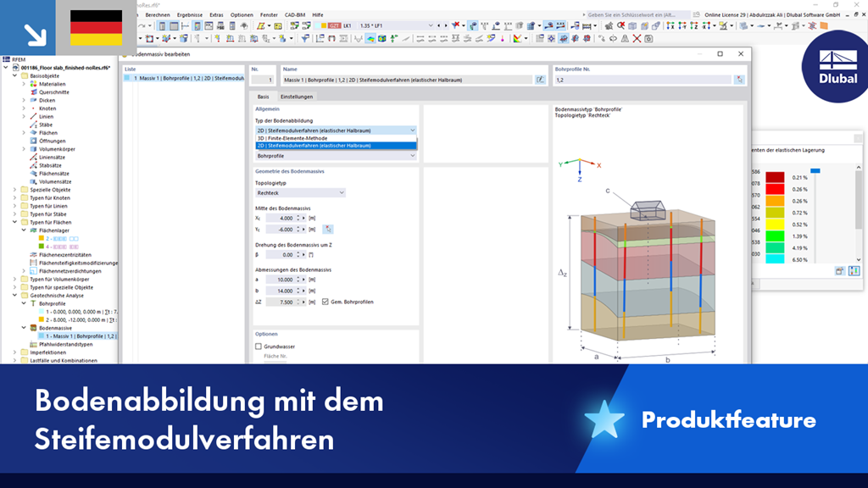Click into the Xc value field 4.000
Screen dimensions: 868x488
tap(281, 219)
